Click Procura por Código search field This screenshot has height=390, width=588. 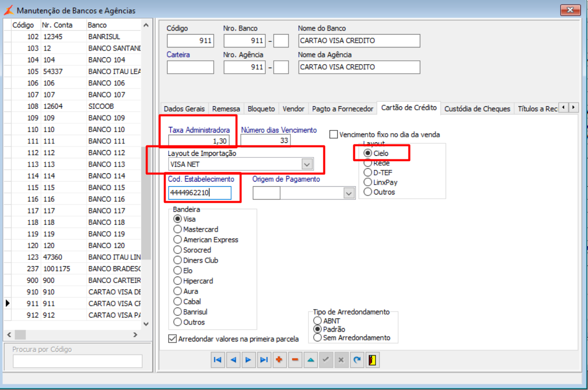pyautogui.click(x=77, y=361)
